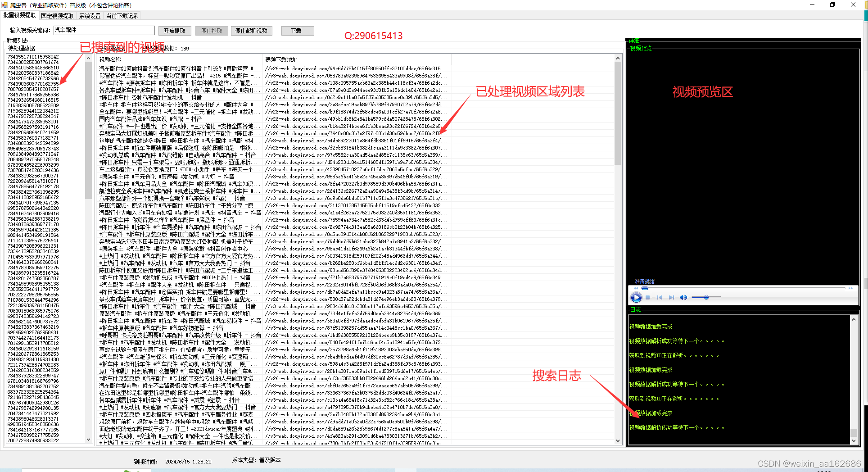
Task: Open the 系统设置 tab
Action: point(90,16)
